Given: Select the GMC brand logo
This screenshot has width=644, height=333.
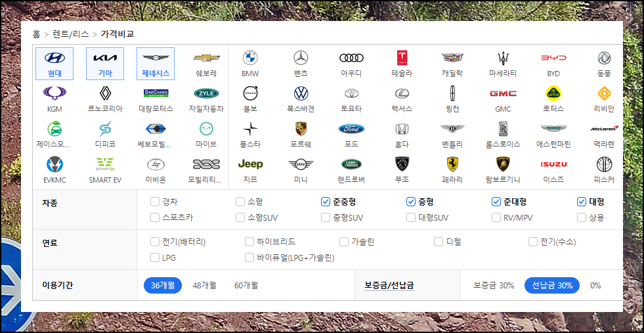Looking at the screenshot, I should tap(503, 93).
